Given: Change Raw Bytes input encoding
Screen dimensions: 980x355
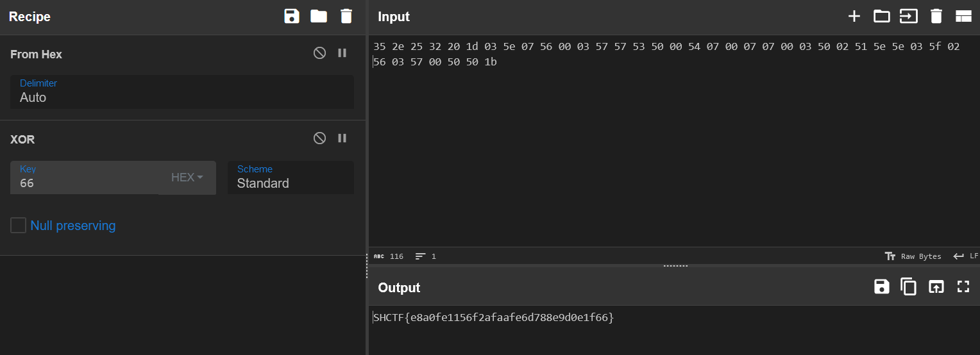Looking at the screenshot, I should 913,256.
